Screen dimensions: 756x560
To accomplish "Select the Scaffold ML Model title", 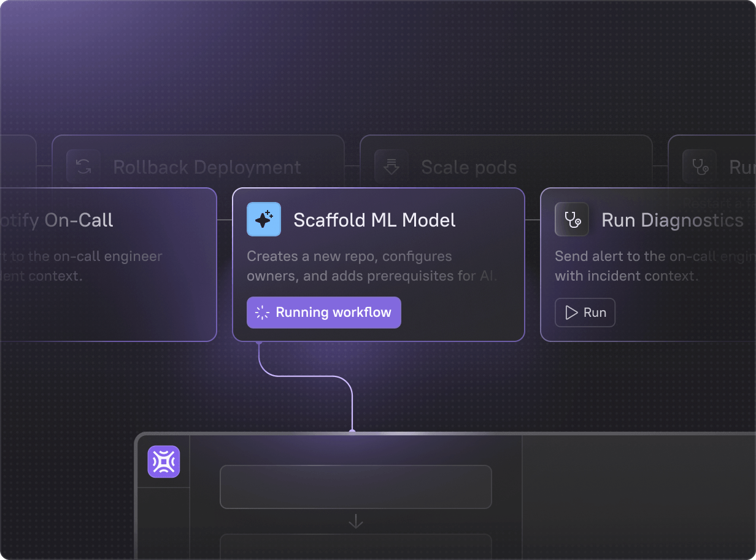I will point(374,220).
